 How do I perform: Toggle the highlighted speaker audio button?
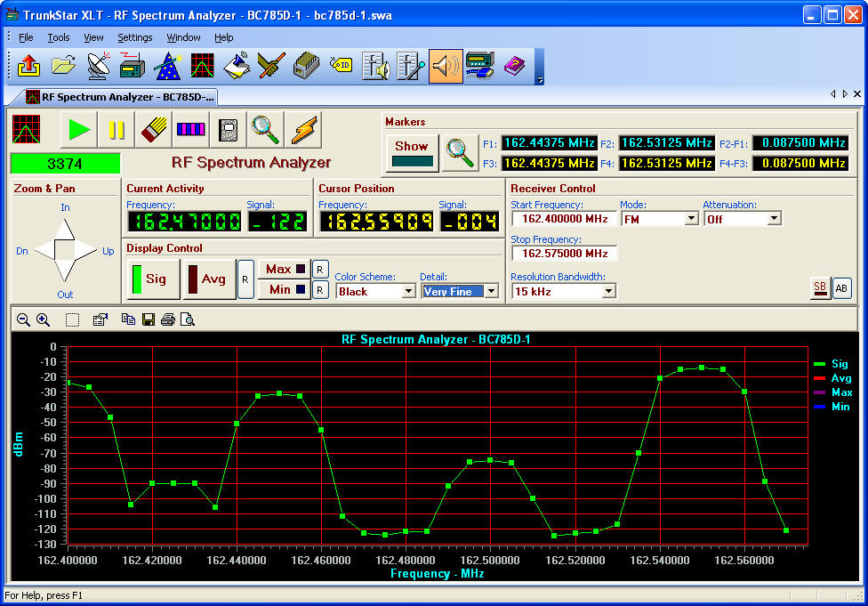446,66
